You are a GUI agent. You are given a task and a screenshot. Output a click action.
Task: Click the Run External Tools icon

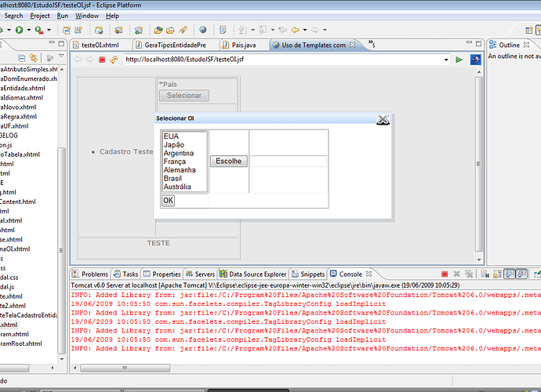(x=39, y=30)
